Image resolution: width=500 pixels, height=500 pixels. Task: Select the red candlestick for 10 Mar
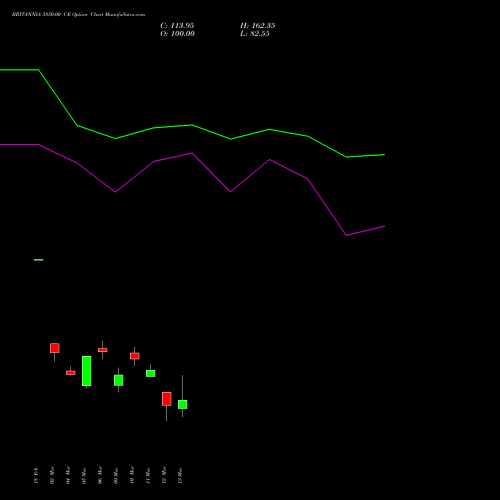[135, 356]
